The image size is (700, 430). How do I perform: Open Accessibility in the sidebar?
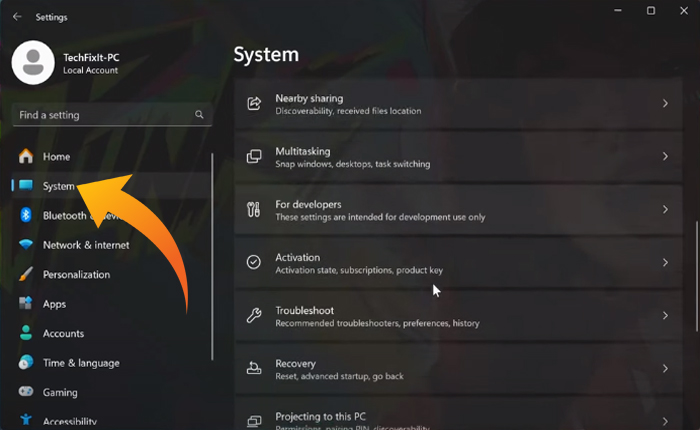click(x=69, y=421)
